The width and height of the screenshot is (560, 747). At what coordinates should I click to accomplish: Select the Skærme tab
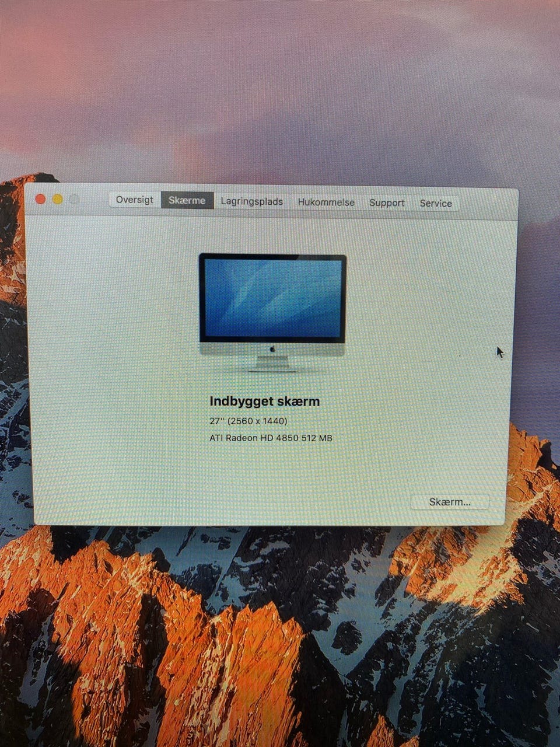187,200
